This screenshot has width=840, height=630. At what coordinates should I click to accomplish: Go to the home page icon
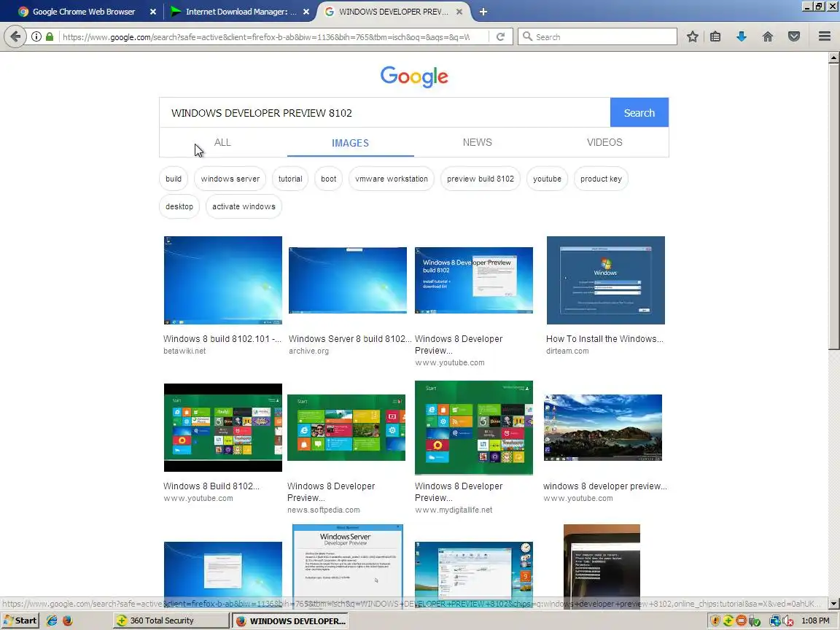(x=768, y=36)
